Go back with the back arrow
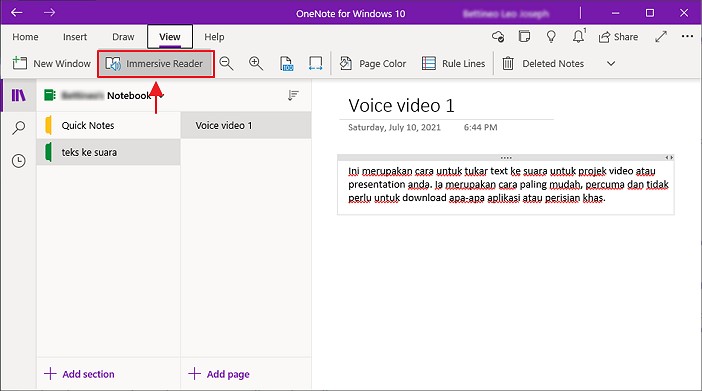The image size is (702, 391). (17, 13)
